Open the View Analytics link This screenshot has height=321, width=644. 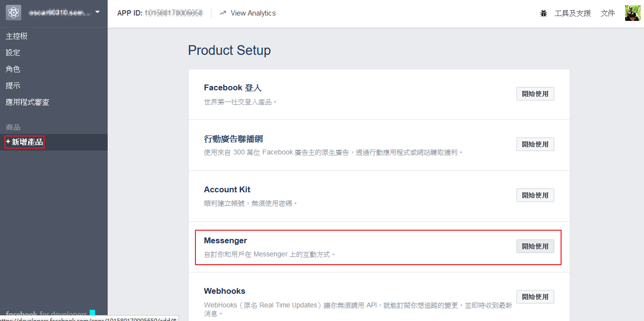(253, 13)
